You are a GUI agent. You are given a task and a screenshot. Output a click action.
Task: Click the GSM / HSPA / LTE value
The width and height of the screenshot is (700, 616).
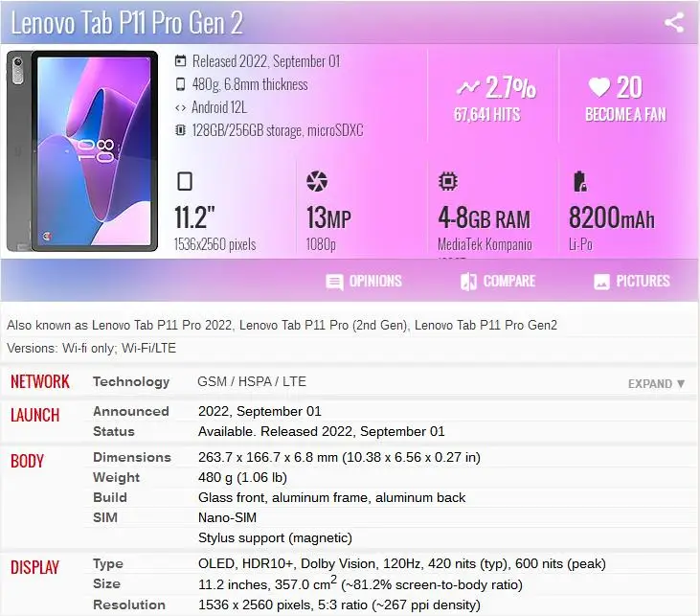pos(252,381)
